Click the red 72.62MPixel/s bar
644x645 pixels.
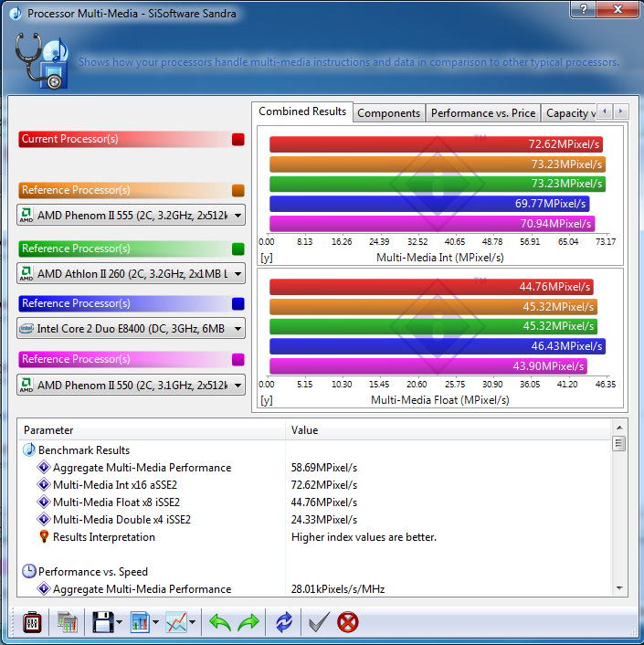[x=436, y=144]
